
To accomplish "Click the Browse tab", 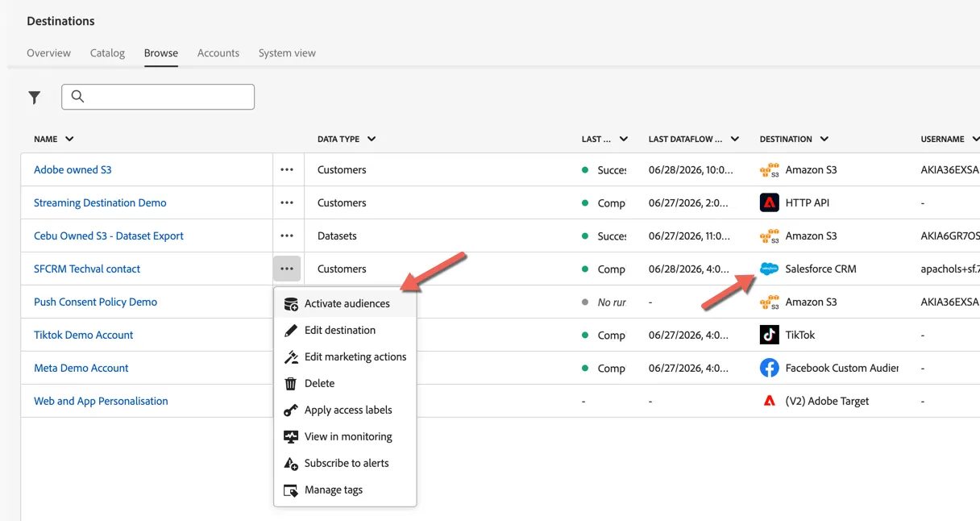I will 161,53.
